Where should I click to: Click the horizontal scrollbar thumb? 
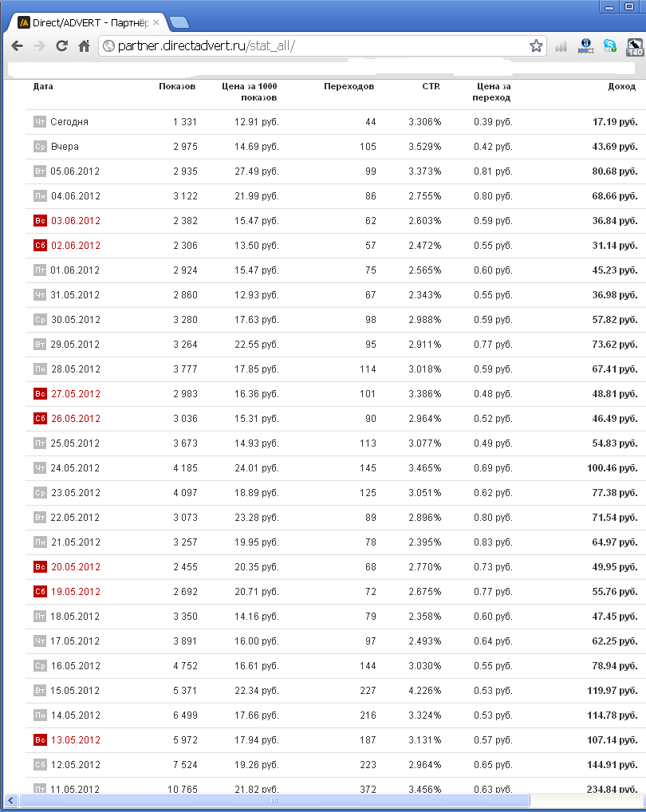(275, 800)
